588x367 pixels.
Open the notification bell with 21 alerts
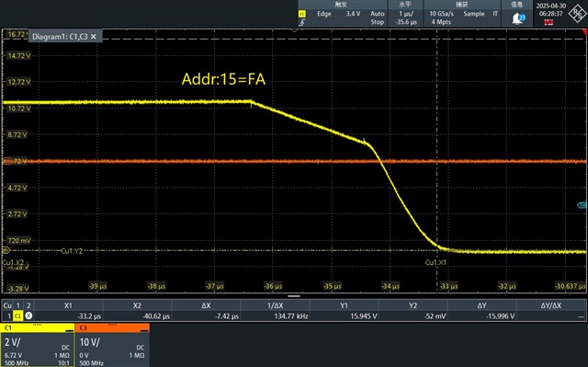click(519, 17)
